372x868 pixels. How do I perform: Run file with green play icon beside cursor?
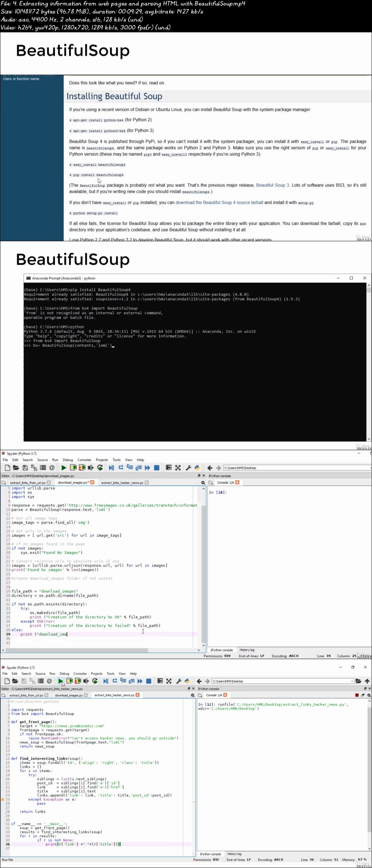pyautogui.click(x=61, y=681)
